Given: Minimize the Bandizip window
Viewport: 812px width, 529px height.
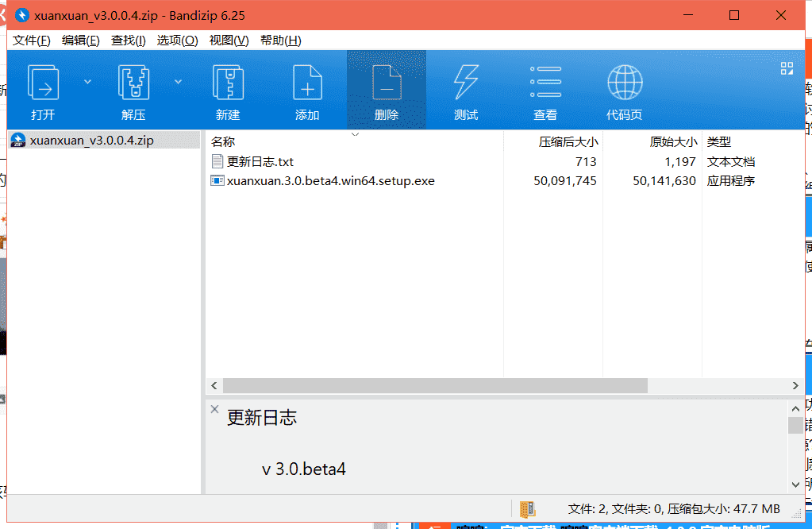Looking at the screenshot, I should (x=687, y=16).
